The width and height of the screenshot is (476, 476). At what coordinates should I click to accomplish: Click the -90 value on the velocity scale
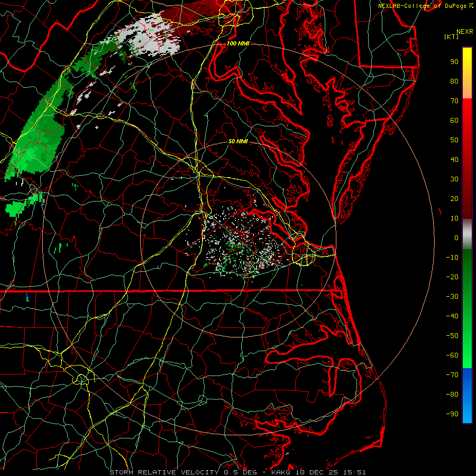(x=452, y=414)
